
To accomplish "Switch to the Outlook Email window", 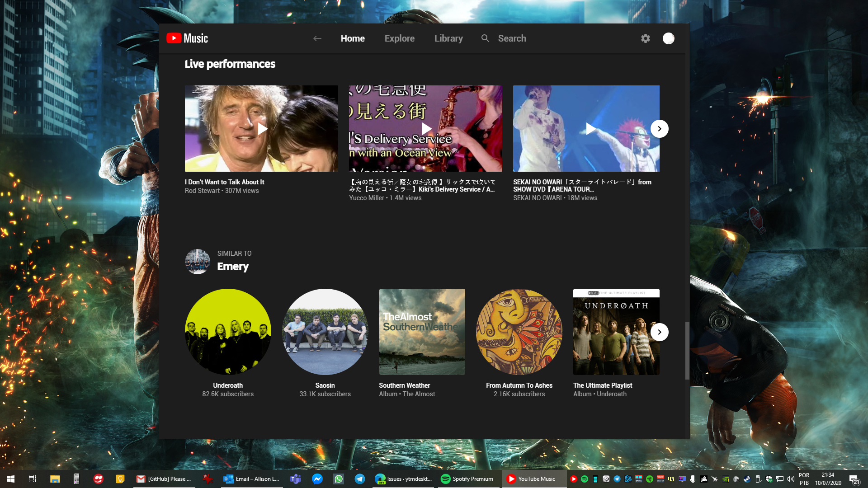I will [x=252, y=479].
